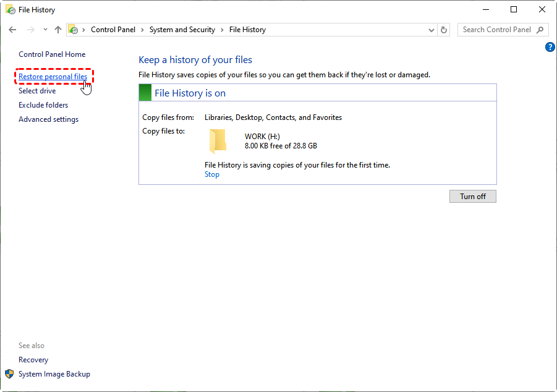Viewport: 557px width, 392px height.
Task: Select File History breadcrumb
Action: pos(248,30)
